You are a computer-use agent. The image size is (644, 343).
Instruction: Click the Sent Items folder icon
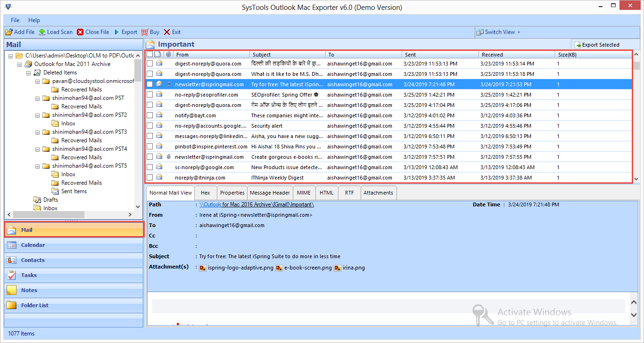55,191
